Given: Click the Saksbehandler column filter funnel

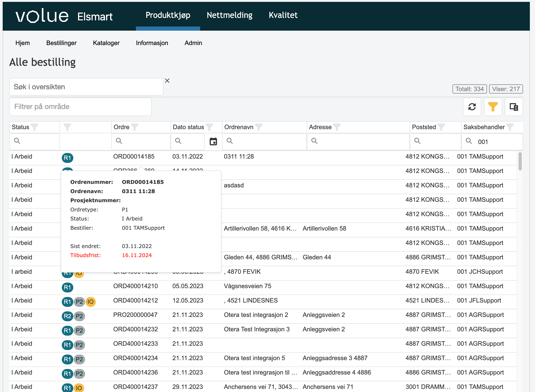Looking at the screenshot, I should pyautogui.click(x=510, y=127).
